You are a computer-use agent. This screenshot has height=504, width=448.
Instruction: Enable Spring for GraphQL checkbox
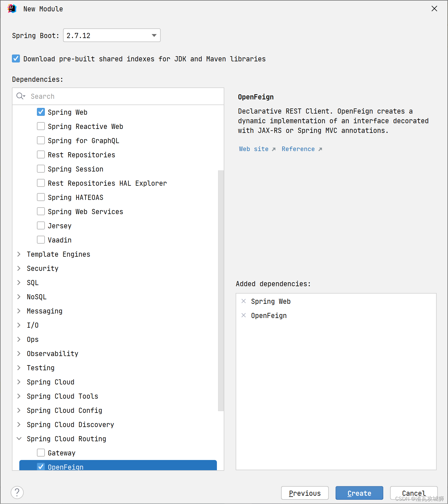[41, 141]
